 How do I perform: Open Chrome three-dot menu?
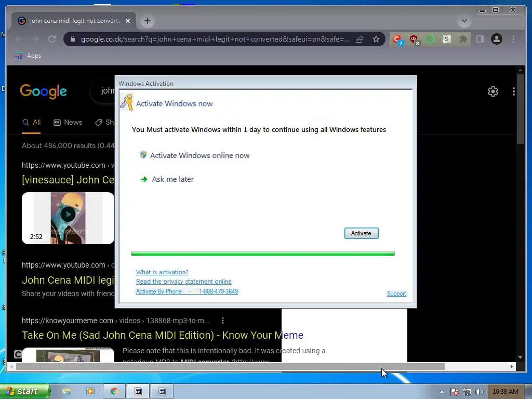pyautogui.click(x=513, y=39)
